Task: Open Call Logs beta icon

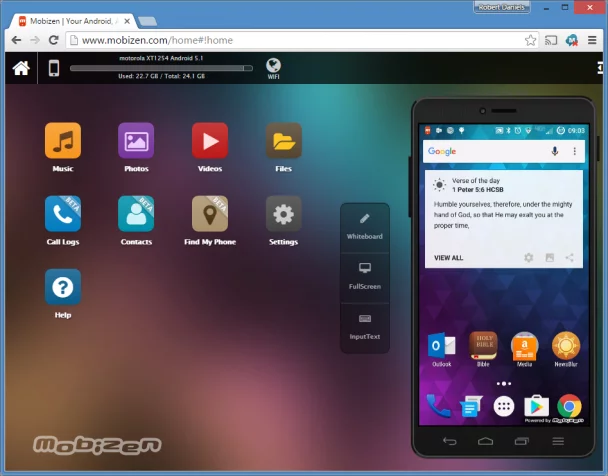Action: coord(63,214)
